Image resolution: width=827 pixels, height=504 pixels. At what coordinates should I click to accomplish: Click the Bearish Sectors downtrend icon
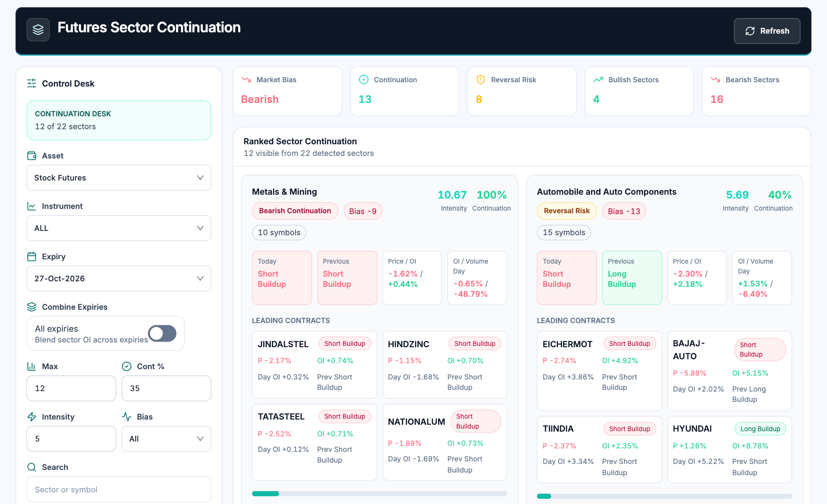click(x=715, y=80)
